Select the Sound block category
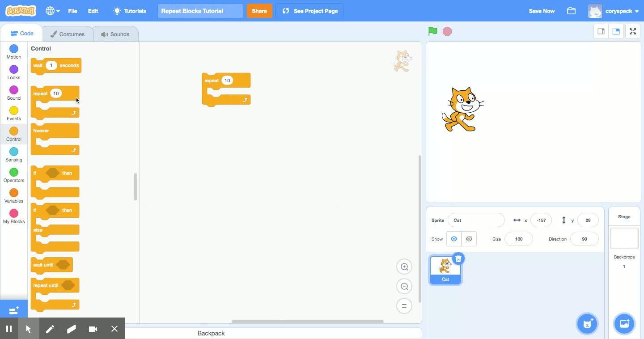The height and width of the screenshot is (339, 644). (x=14, y=93)
